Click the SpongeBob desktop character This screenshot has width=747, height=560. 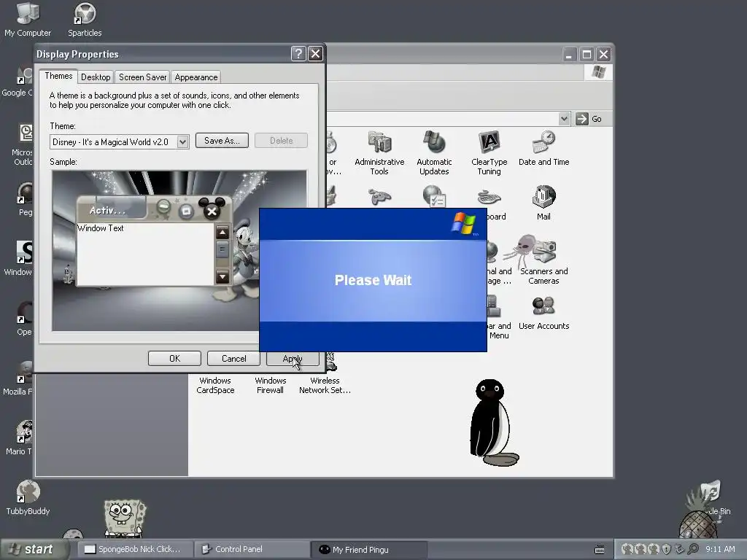coord(124,518)
